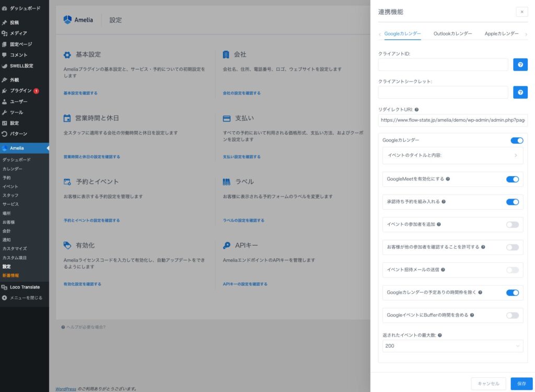
Task: Click help button next to クライアントID field
Action: point(520,64)
